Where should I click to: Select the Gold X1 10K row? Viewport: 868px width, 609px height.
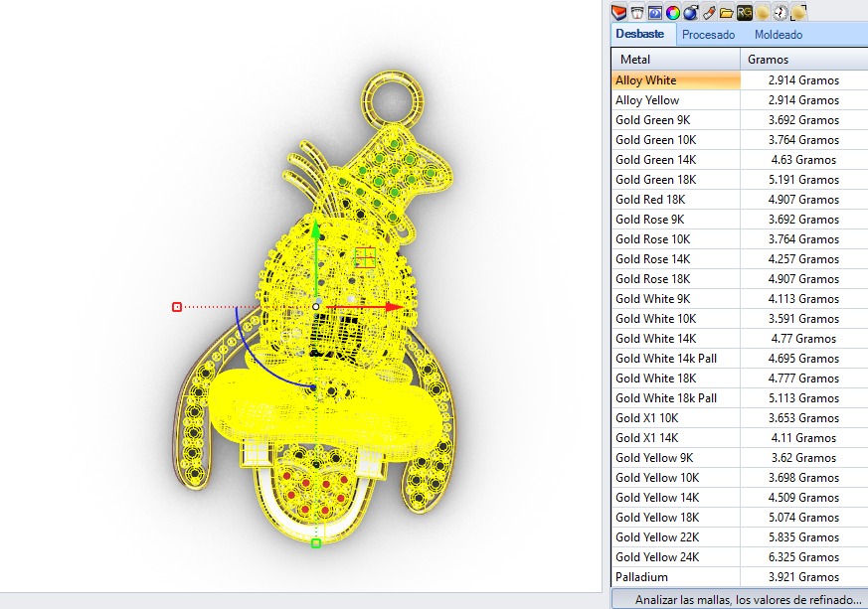pyautogui.click(x=740, y=418)
